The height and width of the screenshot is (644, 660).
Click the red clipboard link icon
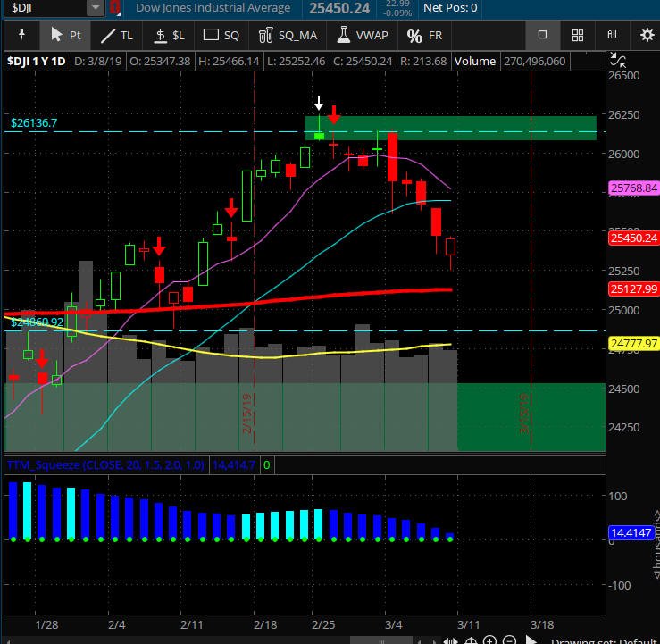[115, 7]
